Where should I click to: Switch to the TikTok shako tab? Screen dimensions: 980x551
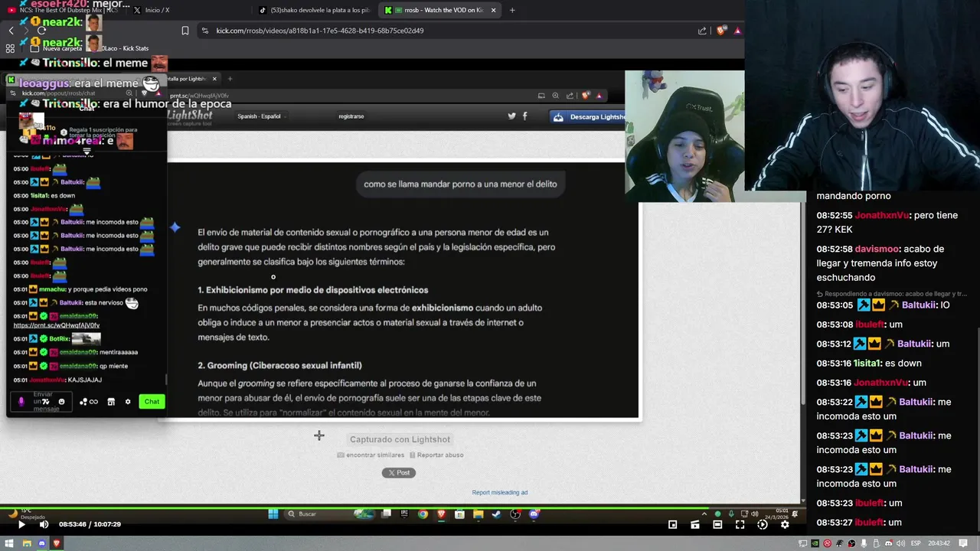tap(314, 10)
